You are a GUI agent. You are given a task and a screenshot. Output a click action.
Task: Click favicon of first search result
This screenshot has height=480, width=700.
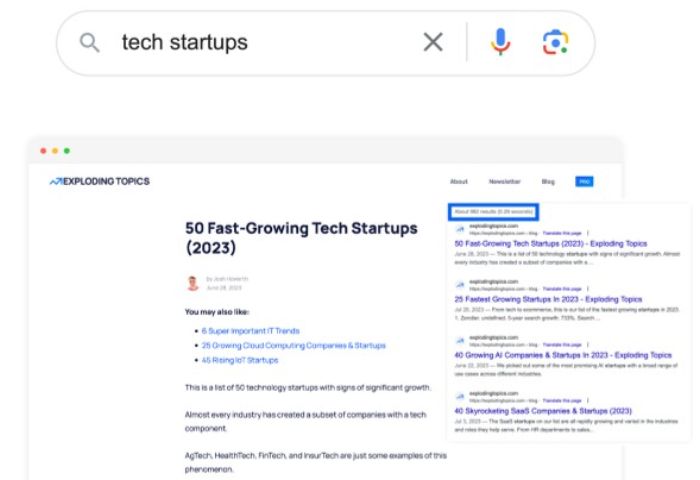460,230
